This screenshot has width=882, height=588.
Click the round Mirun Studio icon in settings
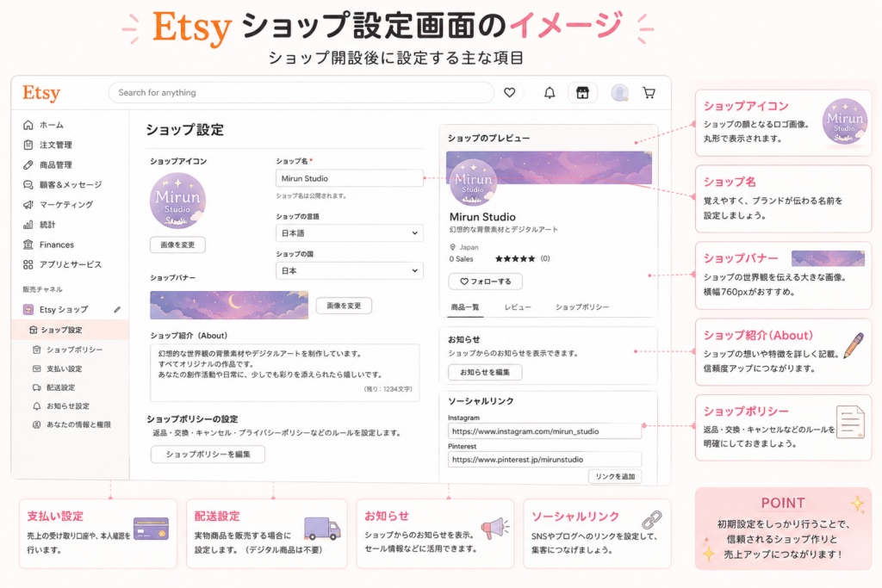click(177, 201)
